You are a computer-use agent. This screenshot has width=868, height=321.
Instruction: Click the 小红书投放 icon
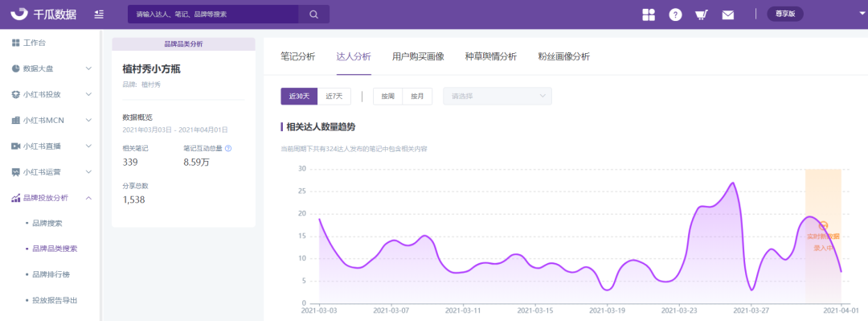15,94
